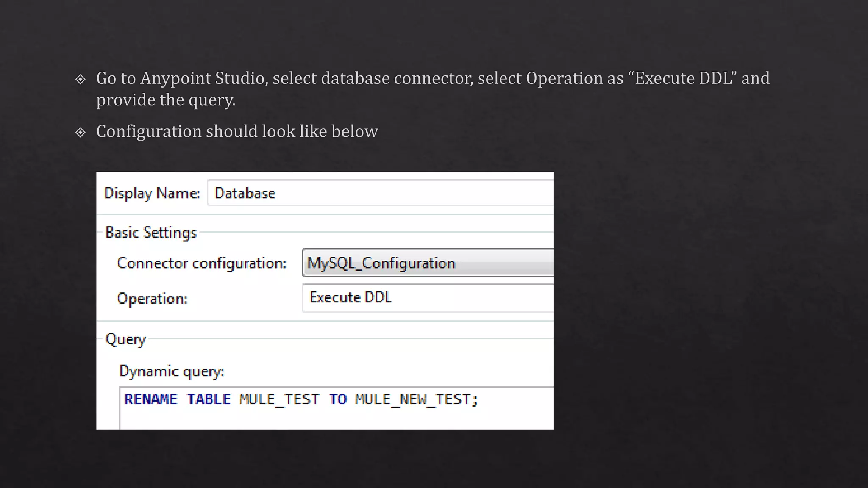
Task: Click the TO keyword in the query
Action: point(338,399)
